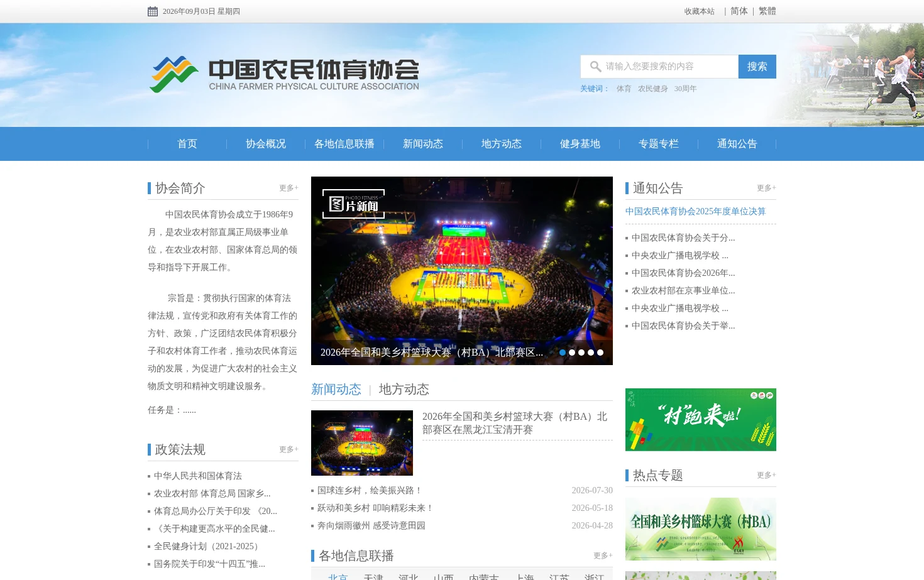Viewport: 924px width, 580px height.
Task: Switch to 简体 Chinese
Action: (739, 11)
